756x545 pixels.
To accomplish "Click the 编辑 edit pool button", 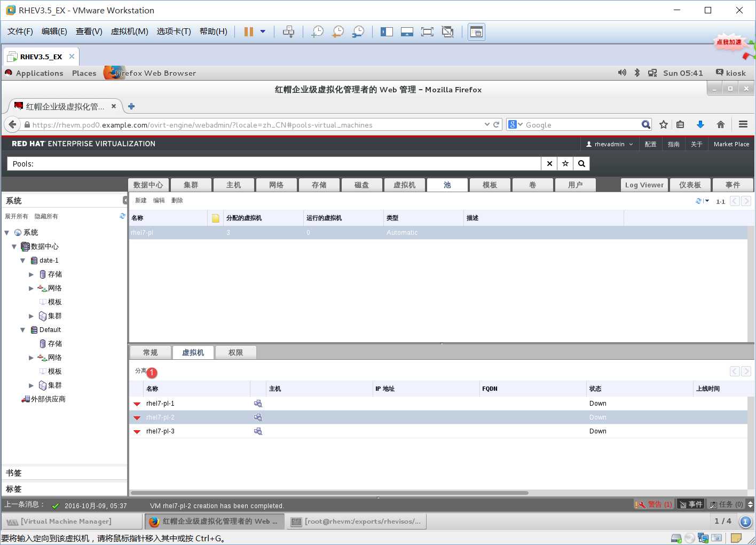I will (x=159, y=200).
